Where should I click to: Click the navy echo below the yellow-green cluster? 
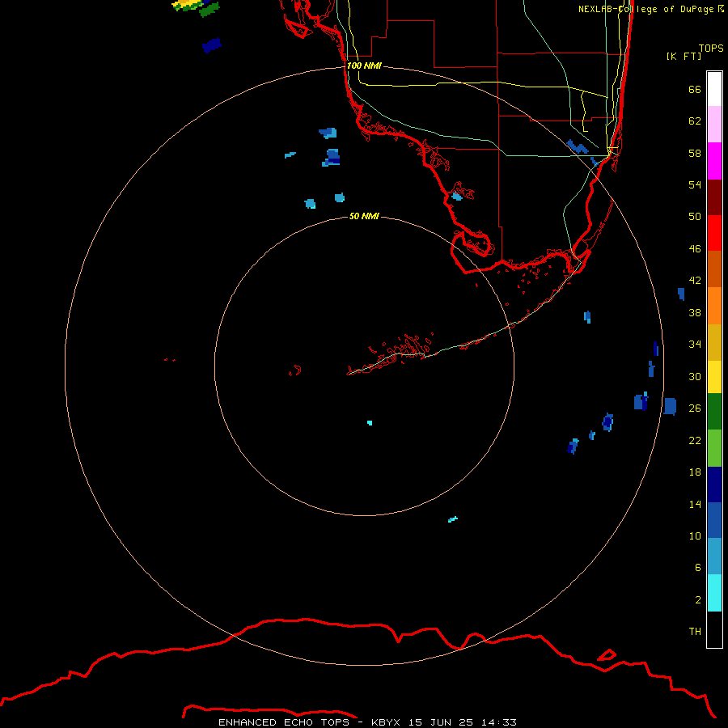point(212,45)
